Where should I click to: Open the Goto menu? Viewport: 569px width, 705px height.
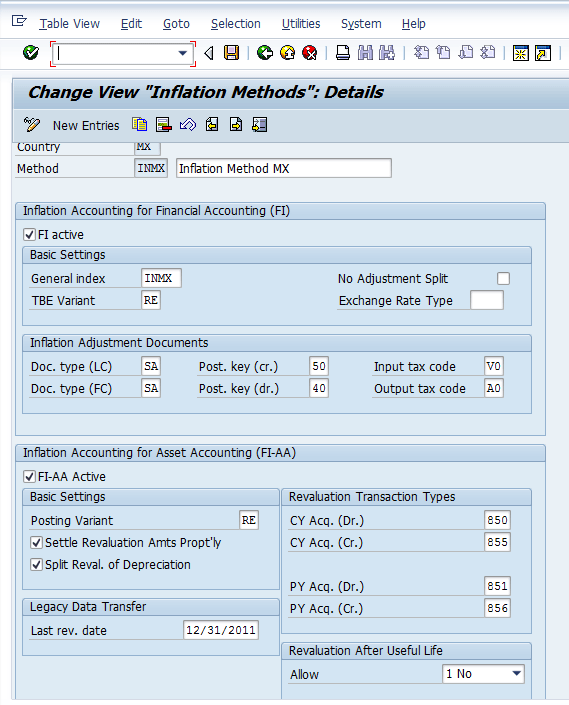pyautogui.click(x=176, y=24)
